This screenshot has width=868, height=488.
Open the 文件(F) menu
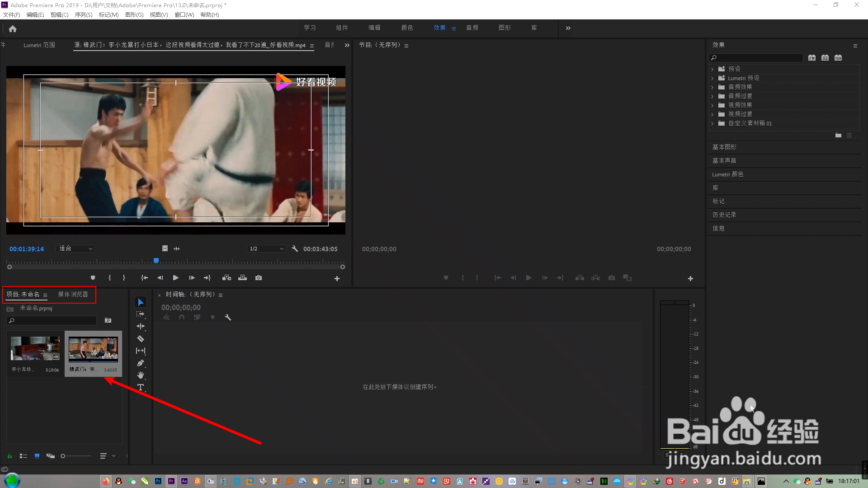[11, 14]
